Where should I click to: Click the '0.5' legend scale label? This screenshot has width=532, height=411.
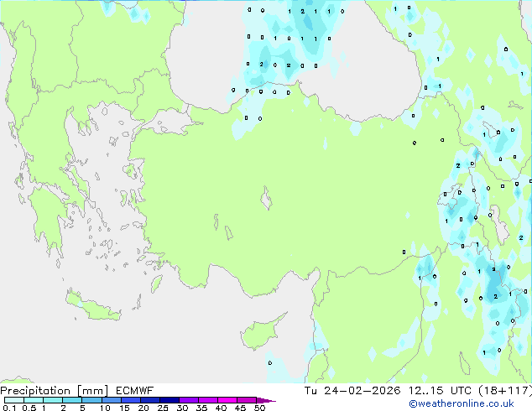pos(29,408)
